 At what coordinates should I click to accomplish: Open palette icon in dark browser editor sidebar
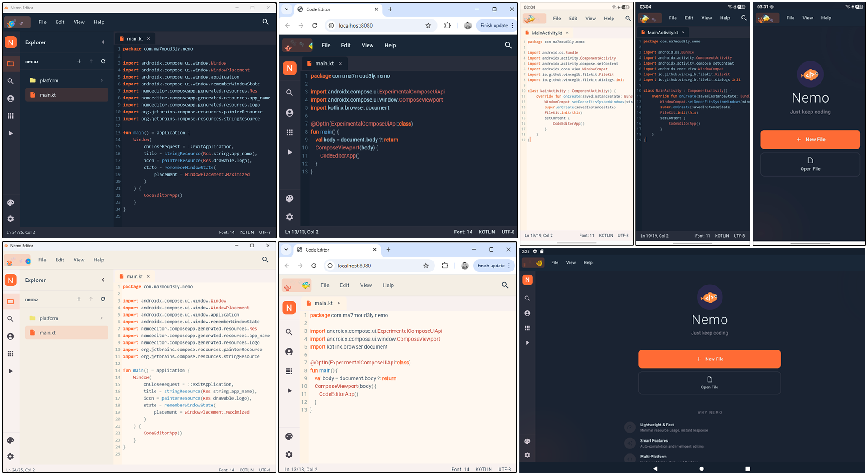tap(290, 199)
